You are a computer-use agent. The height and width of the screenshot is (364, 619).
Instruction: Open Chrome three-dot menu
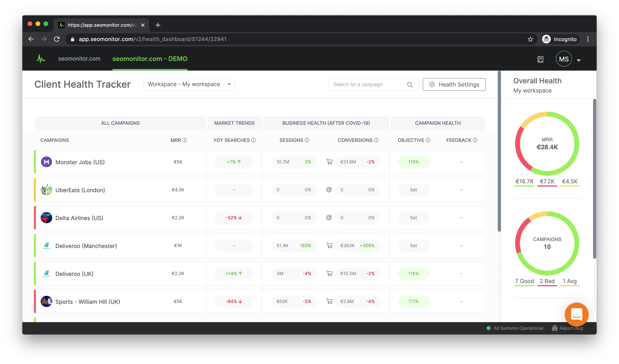[588, 39]
